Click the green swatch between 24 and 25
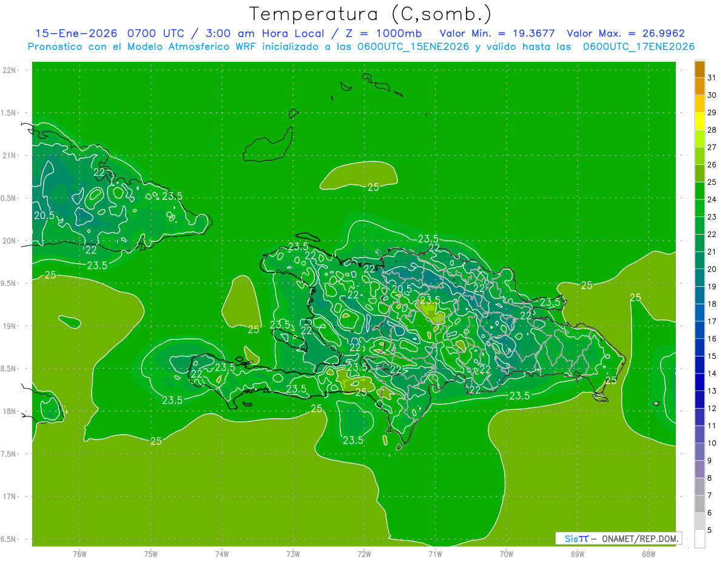 point(699,190)
